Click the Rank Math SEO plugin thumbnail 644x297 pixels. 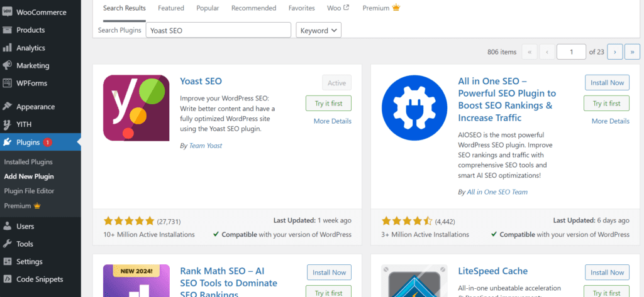click(x=136, y=281)
